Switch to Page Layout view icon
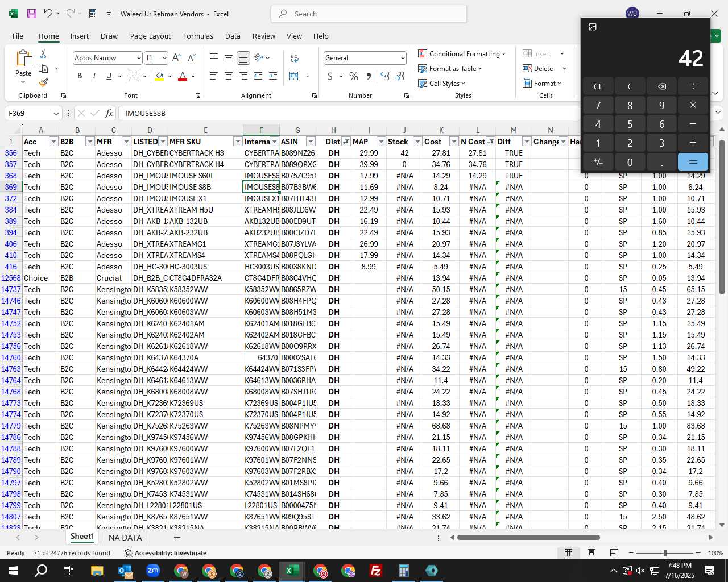The width and height of the screenshot is (728, 582). 591,553
